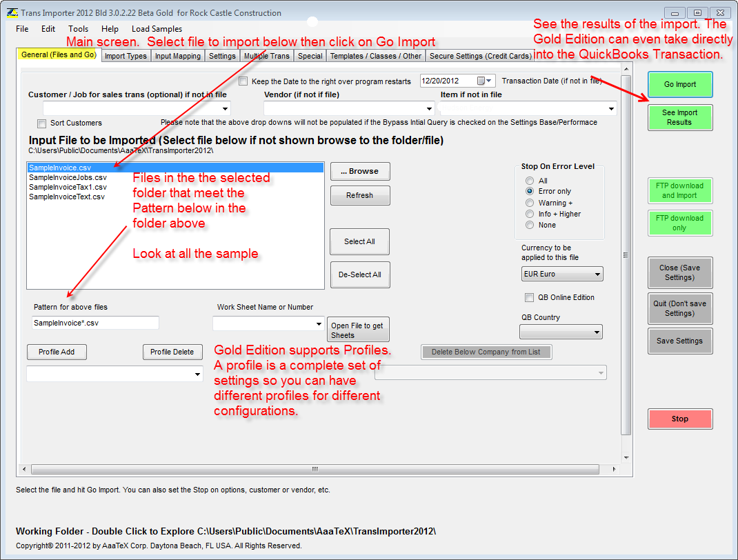Click the vertical scrollbar down arrow
The height and width of the screenshot is (560, 738).
626,457
